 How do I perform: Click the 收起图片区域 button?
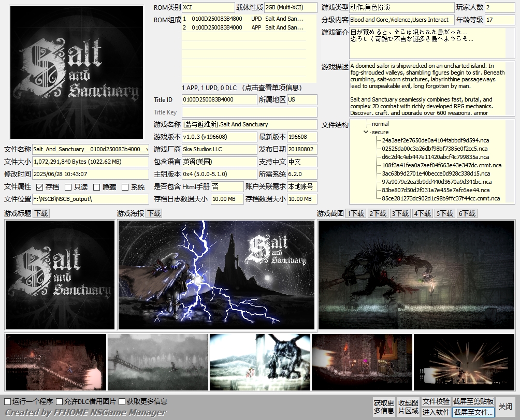tap(408, 407)
